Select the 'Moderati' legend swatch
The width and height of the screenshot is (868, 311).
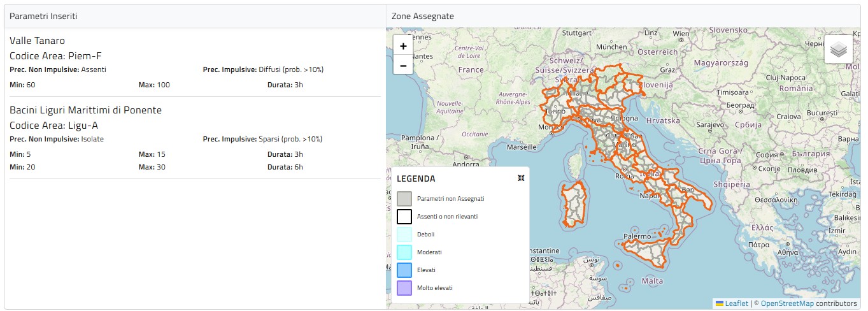click(404, 252)
